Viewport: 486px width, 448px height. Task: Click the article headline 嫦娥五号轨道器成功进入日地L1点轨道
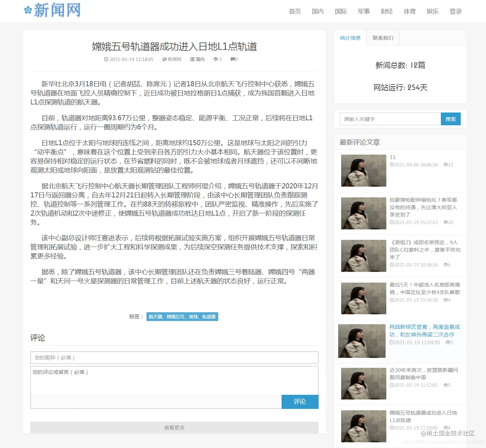[174, 46]
